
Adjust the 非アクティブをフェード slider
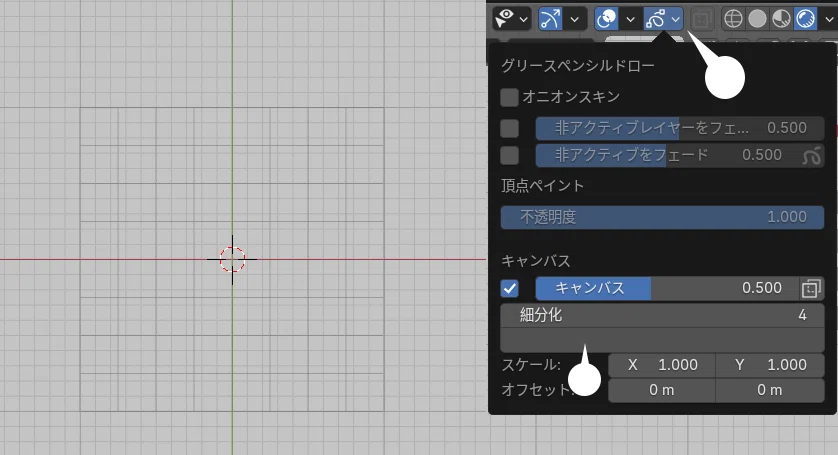tap(667, 155)
